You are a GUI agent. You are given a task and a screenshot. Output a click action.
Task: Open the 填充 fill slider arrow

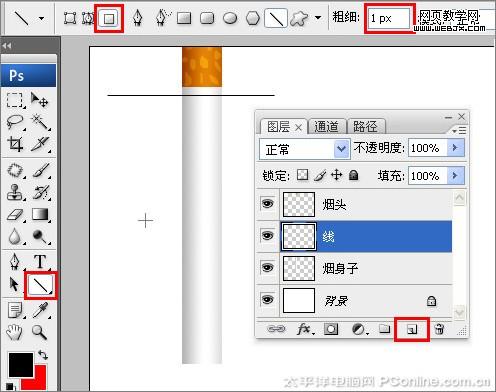coord(455,175)
